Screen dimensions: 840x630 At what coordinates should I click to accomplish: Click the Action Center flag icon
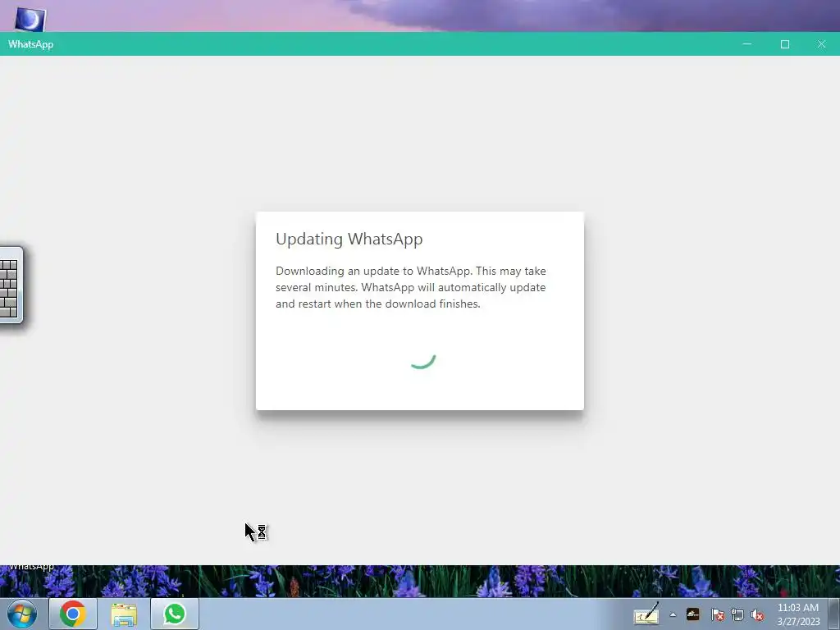(717, 614)
